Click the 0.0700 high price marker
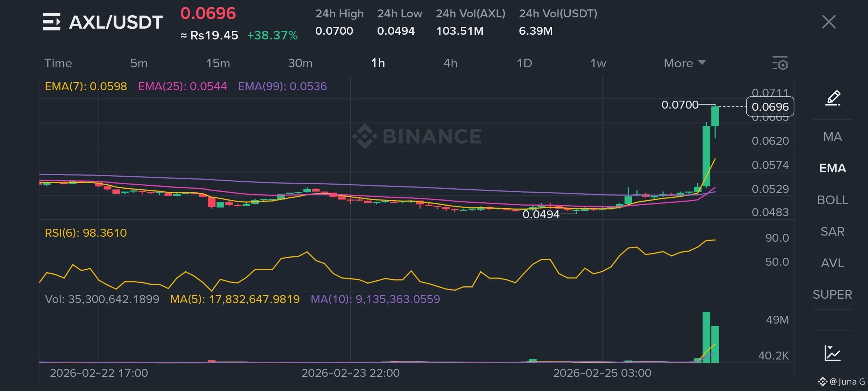The height and width of the screenshot is (391, 868). point(680,105)
